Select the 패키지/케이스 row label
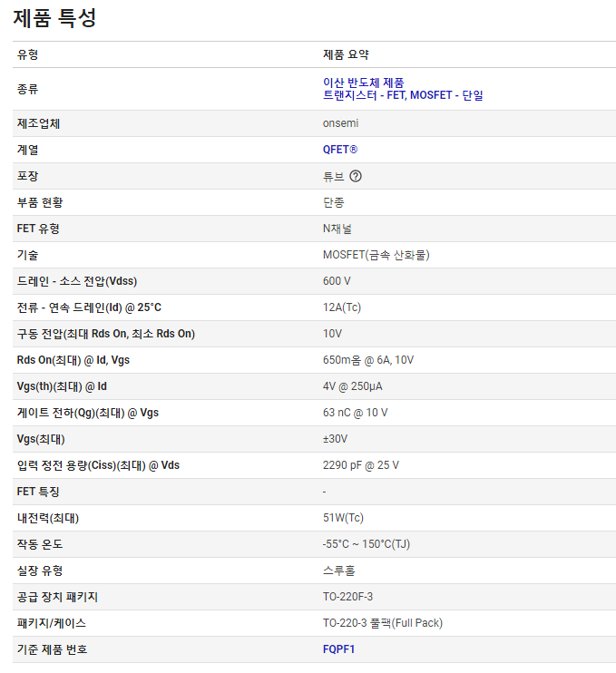616x673 pixels. pyautogui.click(x=52, y=623)
